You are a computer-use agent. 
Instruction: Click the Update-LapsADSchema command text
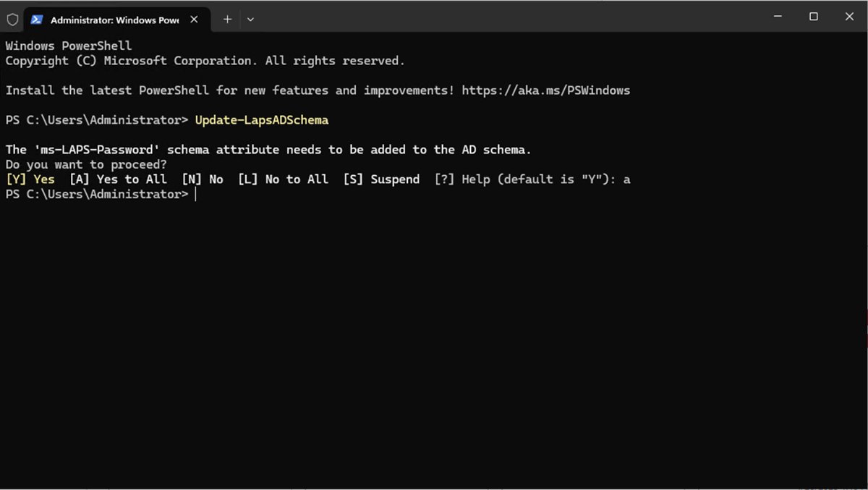click(261, 120)
